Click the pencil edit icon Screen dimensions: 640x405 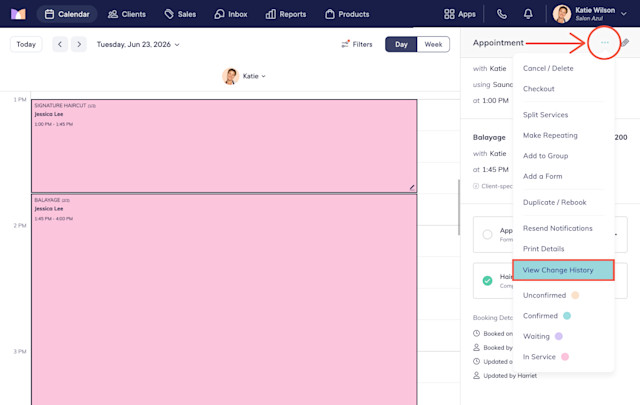tap(625, 42)
